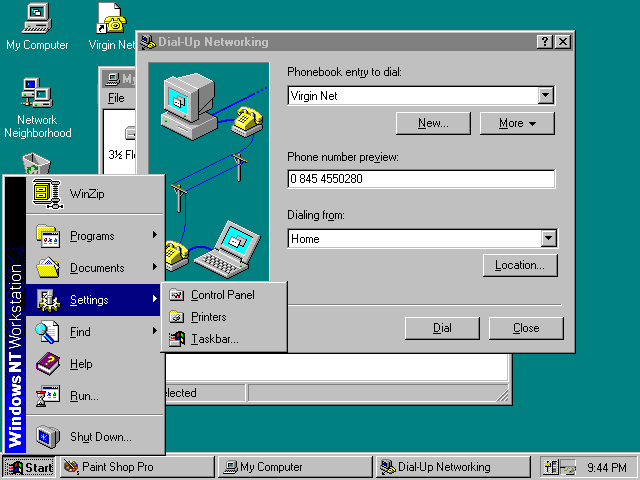
Task: Click the Shut Down monitor icon
Action: [x=47, y=436]
